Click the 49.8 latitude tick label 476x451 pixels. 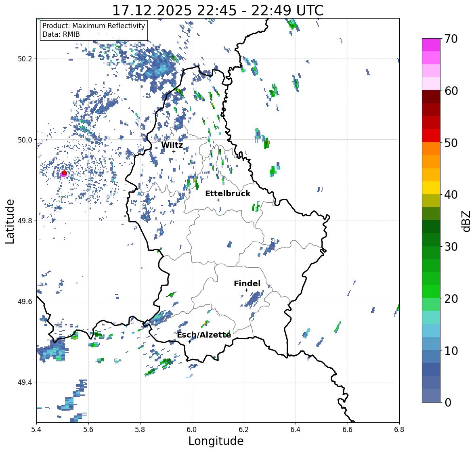25,220
